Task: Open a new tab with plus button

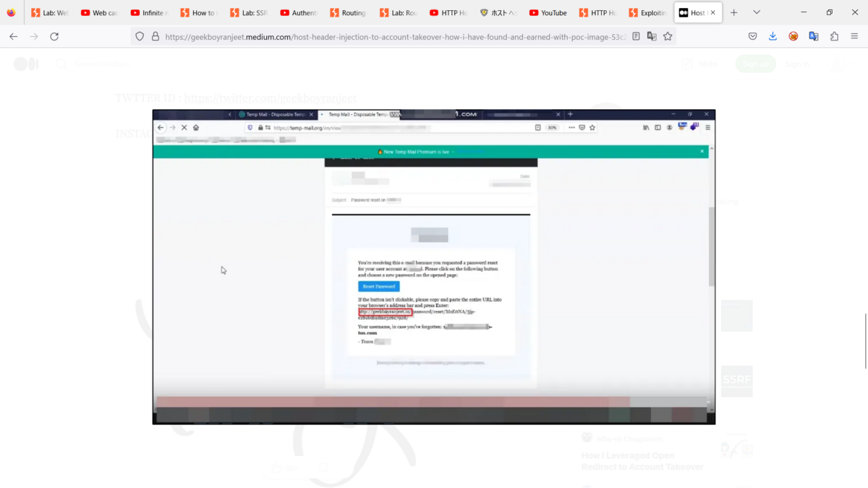Action: pyautogui.click(x=733, y=12)
